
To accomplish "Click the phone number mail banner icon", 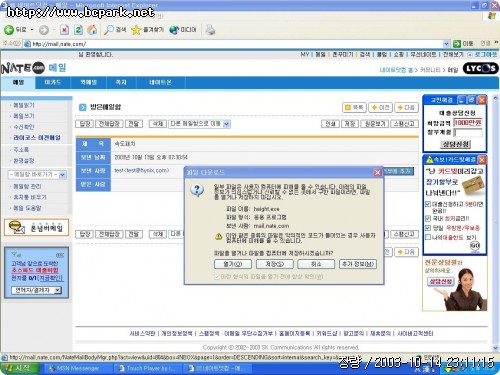I will click(x=37, y=228).
